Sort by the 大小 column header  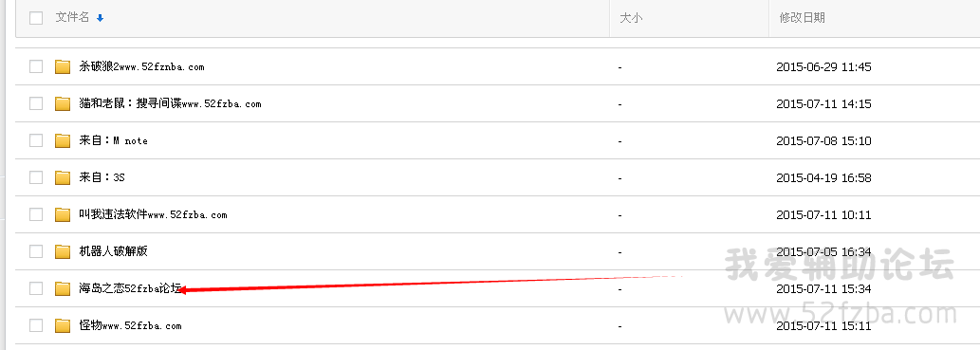coord(631,18)
